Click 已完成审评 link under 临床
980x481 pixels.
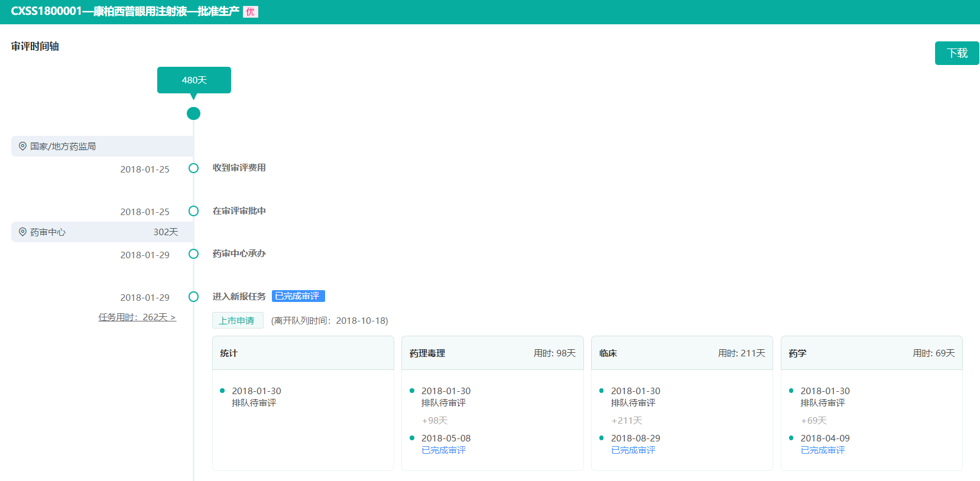click(633, 450)
